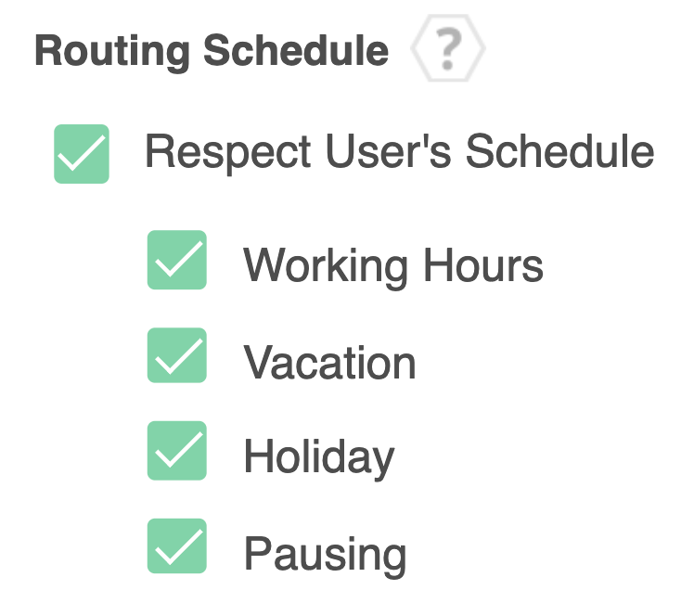
Task: Click the Pausing label text
Action: coord(325,554)
